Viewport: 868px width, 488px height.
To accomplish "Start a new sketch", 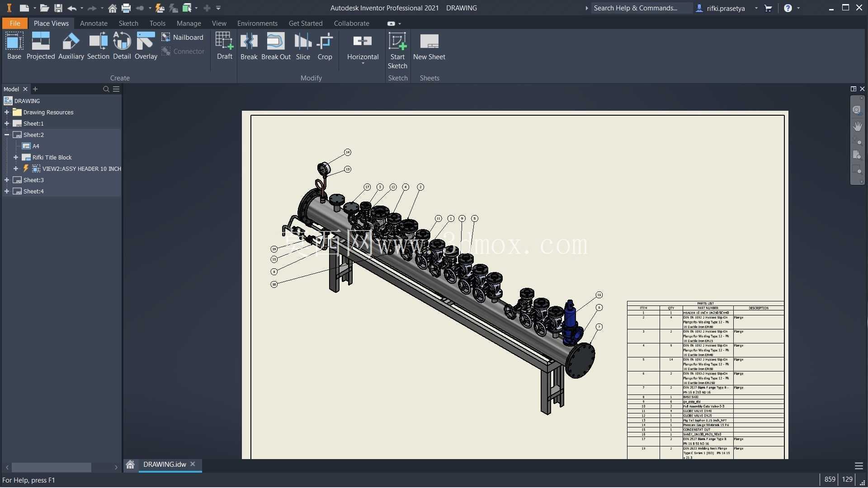I will [x=397, y=50].
